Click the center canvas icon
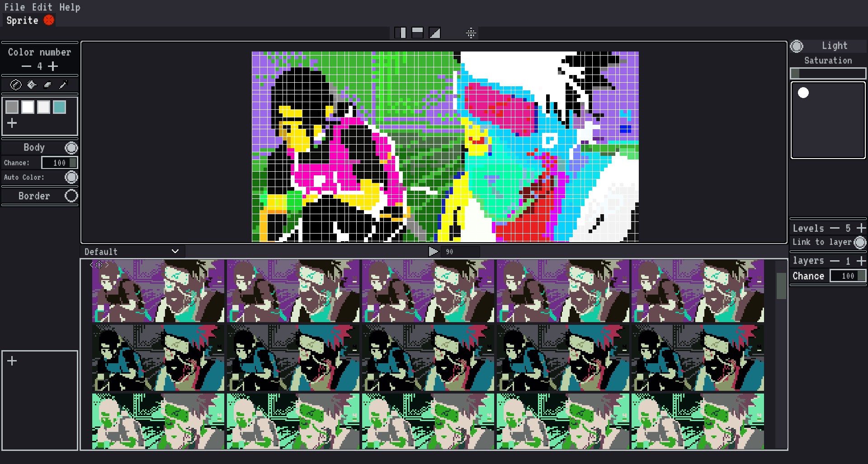 point(471,33)
